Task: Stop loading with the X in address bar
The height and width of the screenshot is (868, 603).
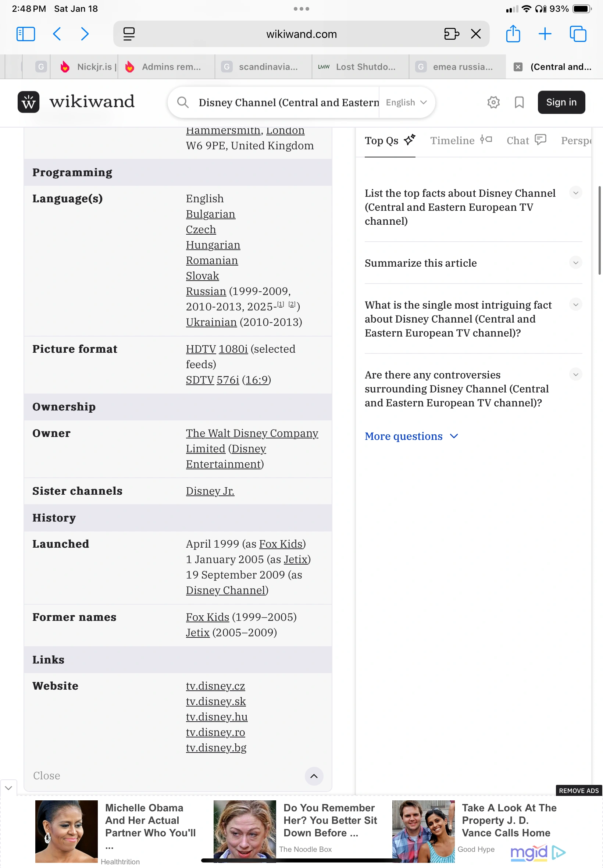Action: pyautogui.click(x=476, y=34)
